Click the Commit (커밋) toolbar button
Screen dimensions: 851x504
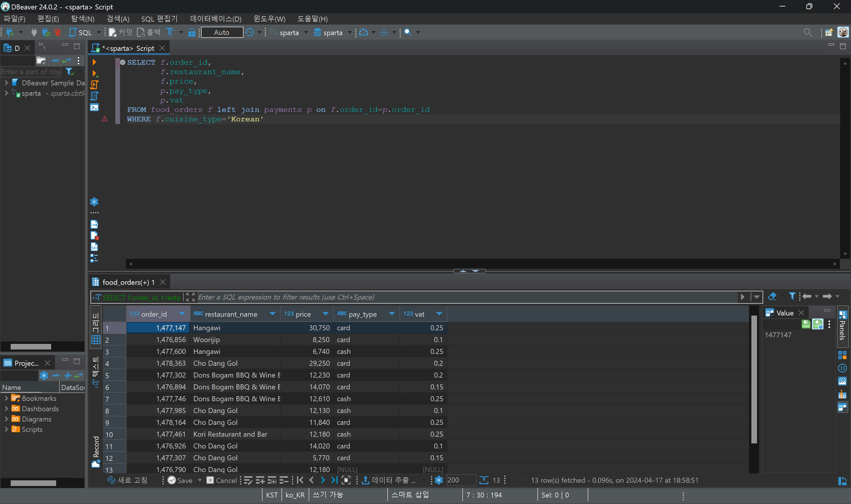[121, 32]
